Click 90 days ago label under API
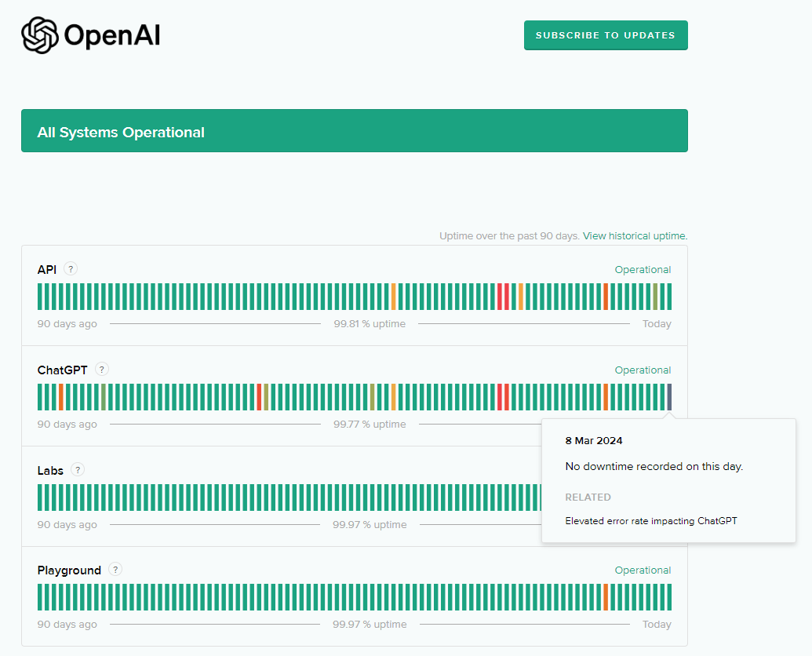The width and height of the screenshot is (812, 656). (x=67, y=324)
